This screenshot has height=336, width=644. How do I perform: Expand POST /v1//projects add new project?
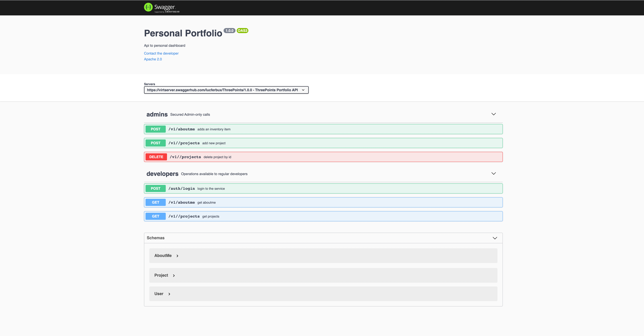[x=323, y=143]
